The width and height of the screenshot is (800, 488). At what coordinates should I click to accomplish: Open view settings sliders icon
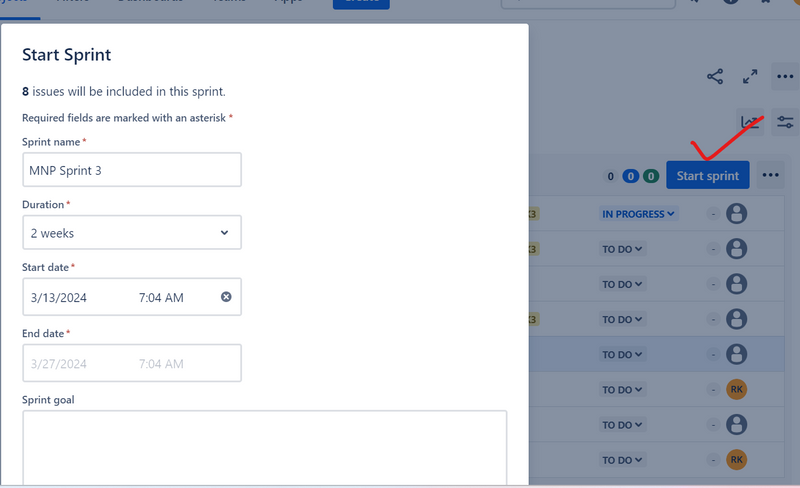coord(785,122)
